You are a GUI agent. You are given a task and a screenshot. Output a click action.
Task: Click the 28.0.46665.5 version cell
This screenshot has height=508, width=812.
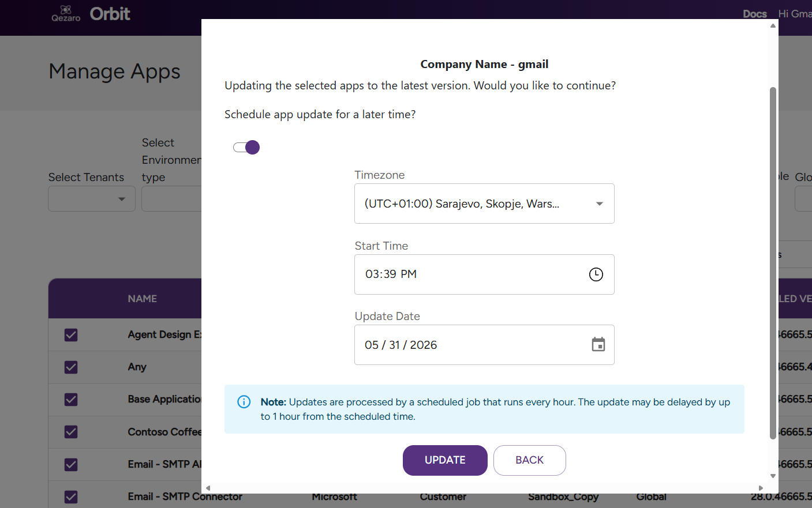coord(781,497)
